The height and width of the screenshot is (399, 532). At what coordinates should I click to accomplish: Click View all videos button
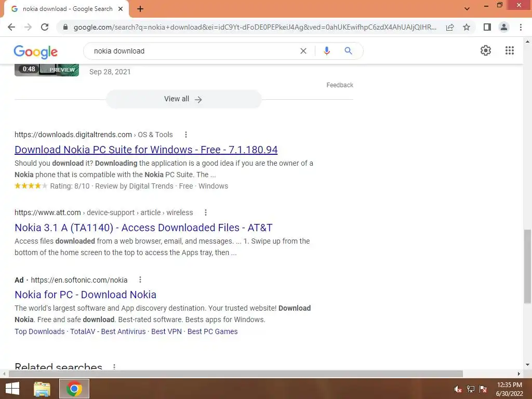point(183,99)
